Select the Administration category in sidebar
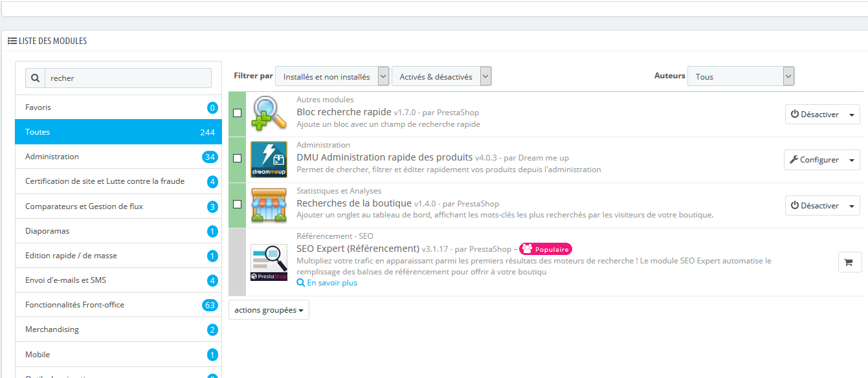 coord(118,157)
